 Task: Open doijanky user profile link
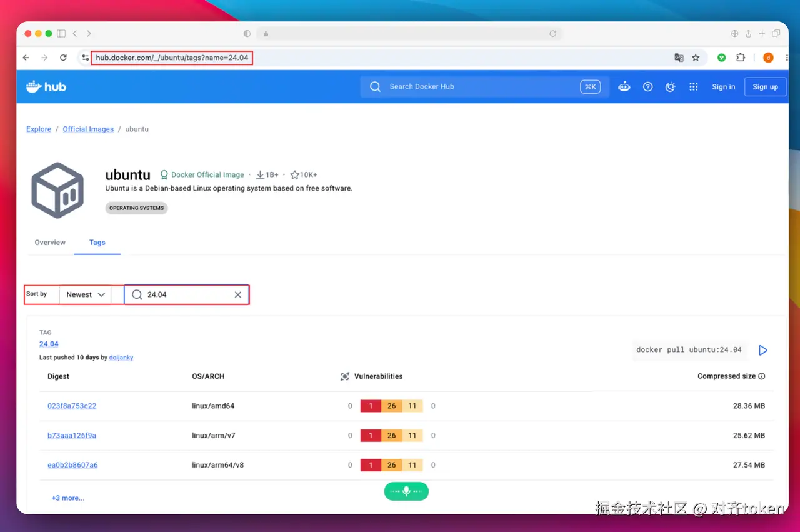tap(121, 358)
